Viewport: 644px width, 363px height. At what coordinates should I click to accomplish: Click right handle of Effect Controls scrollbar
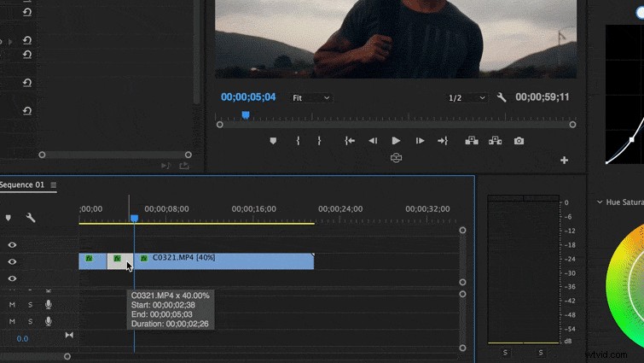click(189, 155)
